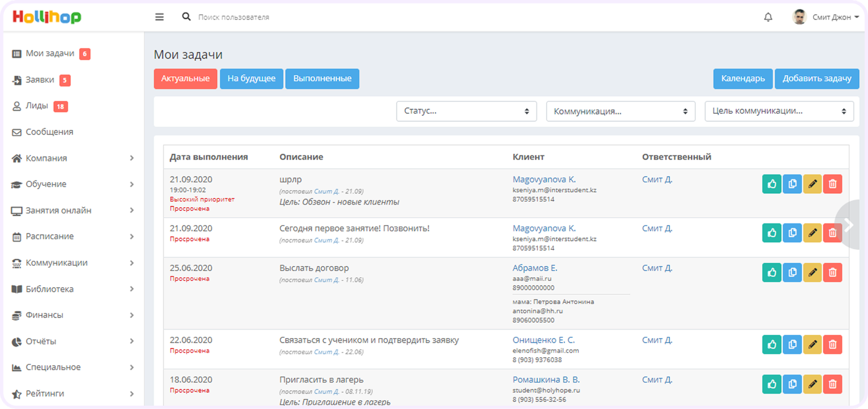868x409 pixels.
Task: Click the Смит Джон user avatar
Action: click(799, 17)
